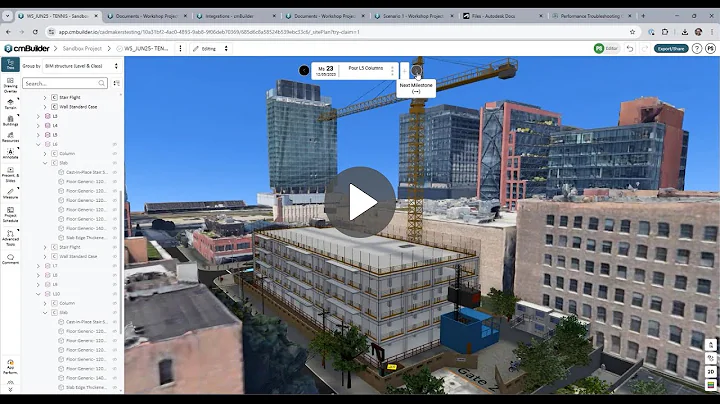Toggle visibility of L10 Slab class
The height and width of the screenshot is (404, 720).
click(115, 313)
